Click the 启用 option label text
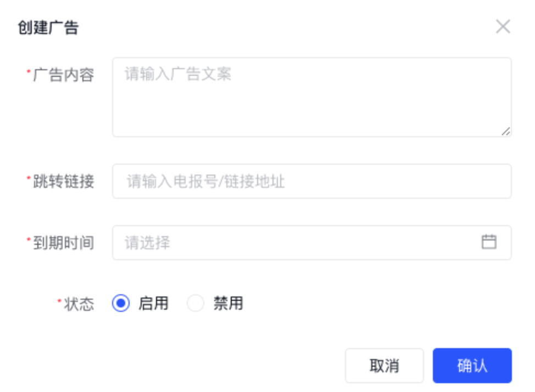The height and width of the screenshot is (392, 535). point(153,303)
